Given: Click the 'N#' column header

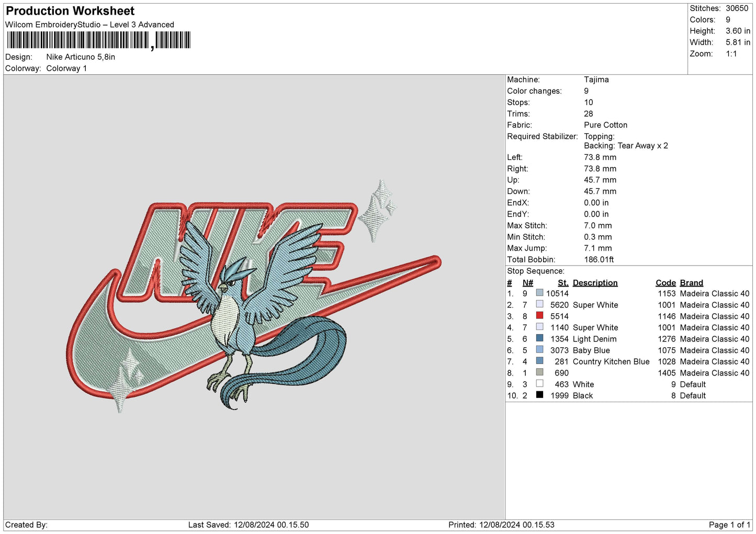Looking at the screenshot, I should [528, 282].
